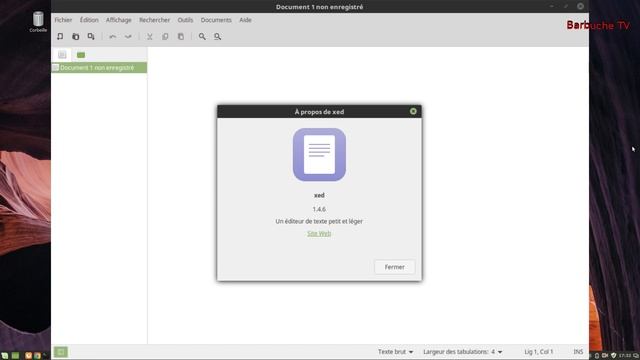
Task: Toggle the side pane button in status bar
Action: [x=61, y=352]
